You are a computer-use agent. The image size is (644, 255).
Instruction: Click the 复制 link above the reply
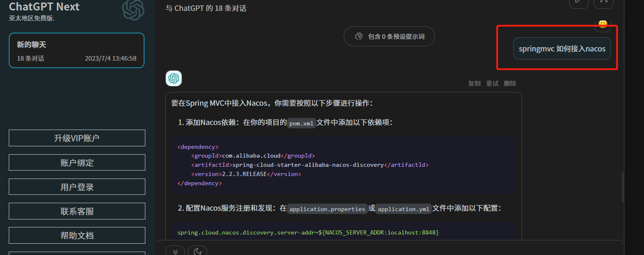[x=474, y=83]
